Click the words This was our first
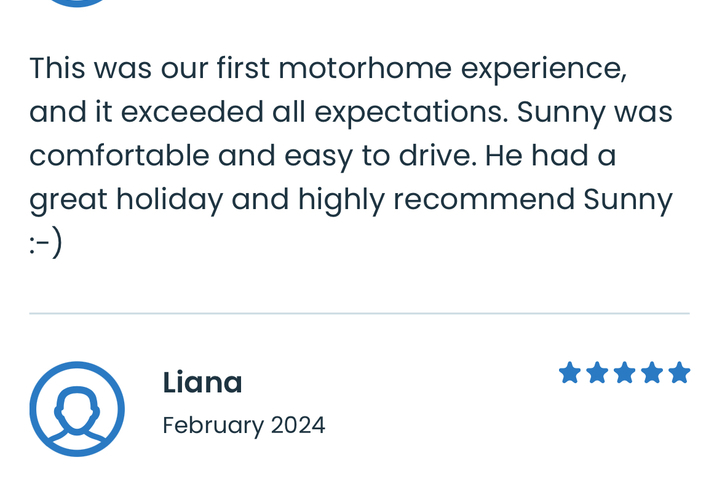The image size is (714, 500). [150, 68]
